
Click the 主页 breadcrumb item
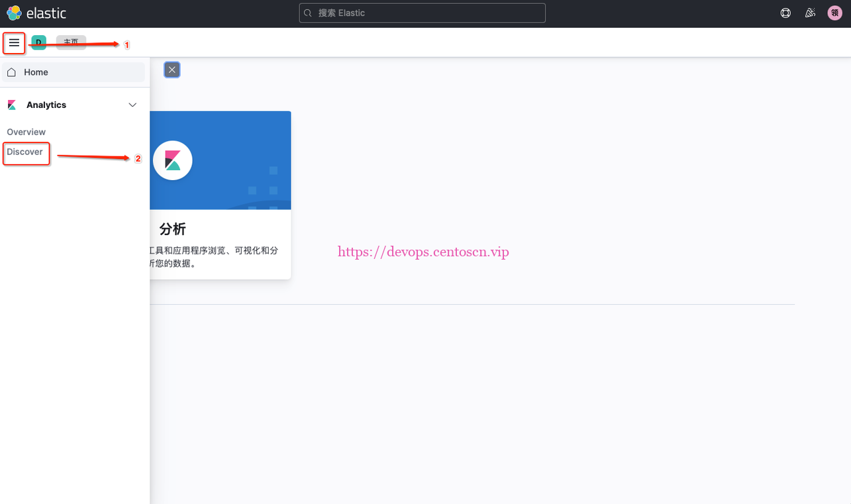pos(71,42)
